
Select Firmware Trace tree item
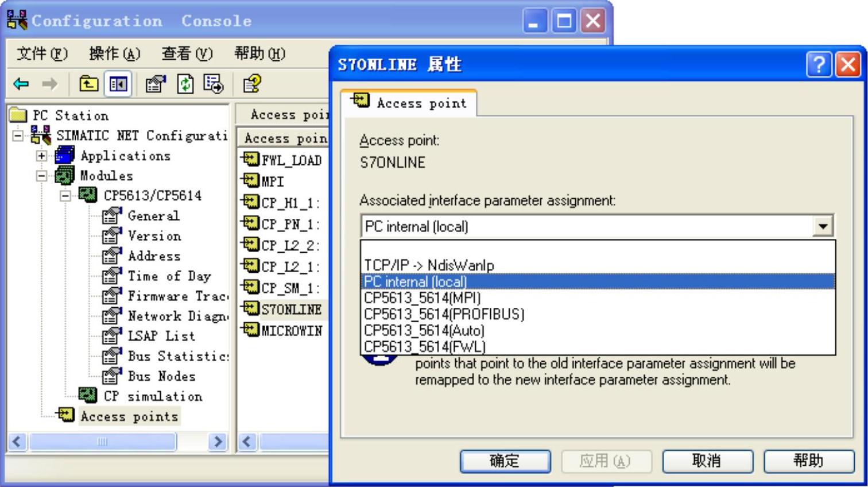[177, 296]
